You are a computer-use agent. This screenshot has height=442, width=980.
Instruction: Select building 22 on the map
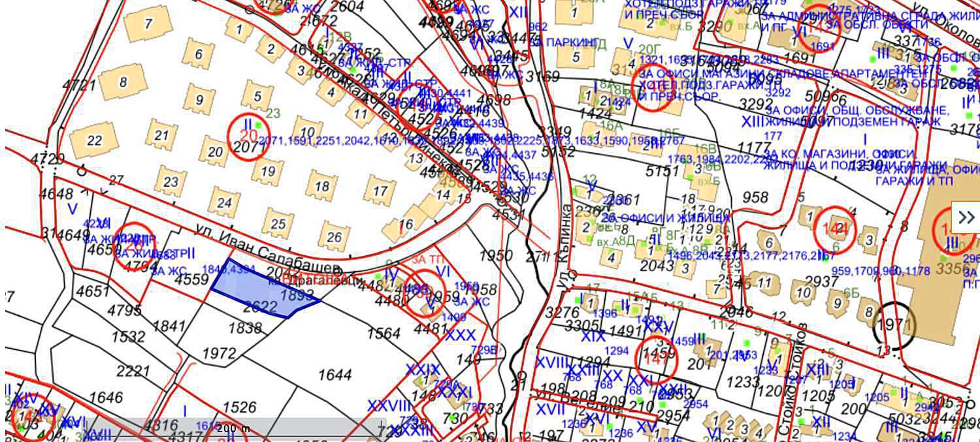coord(95,140)
